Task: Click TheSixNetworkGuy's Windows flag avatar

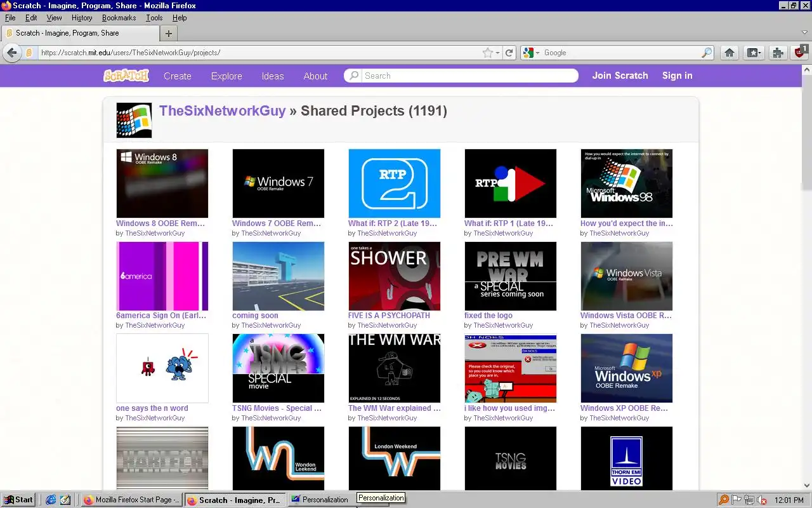Action: point(134,120)
